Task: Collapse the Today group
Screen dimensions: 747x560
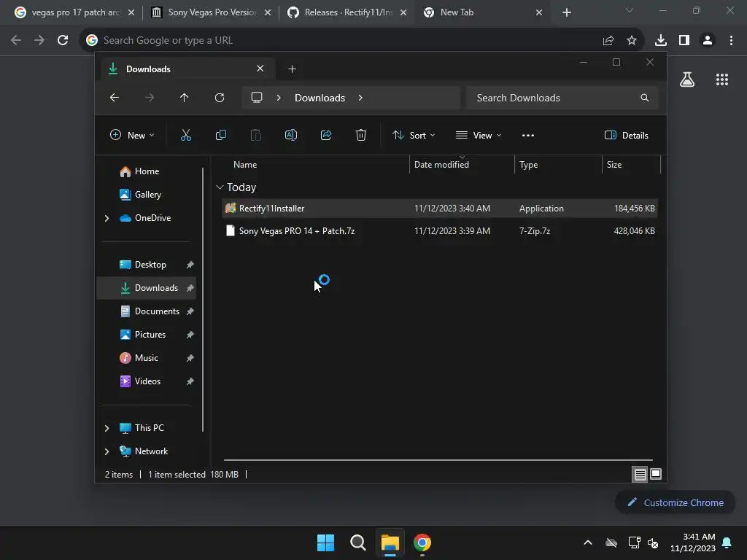Action: point(220,187)
